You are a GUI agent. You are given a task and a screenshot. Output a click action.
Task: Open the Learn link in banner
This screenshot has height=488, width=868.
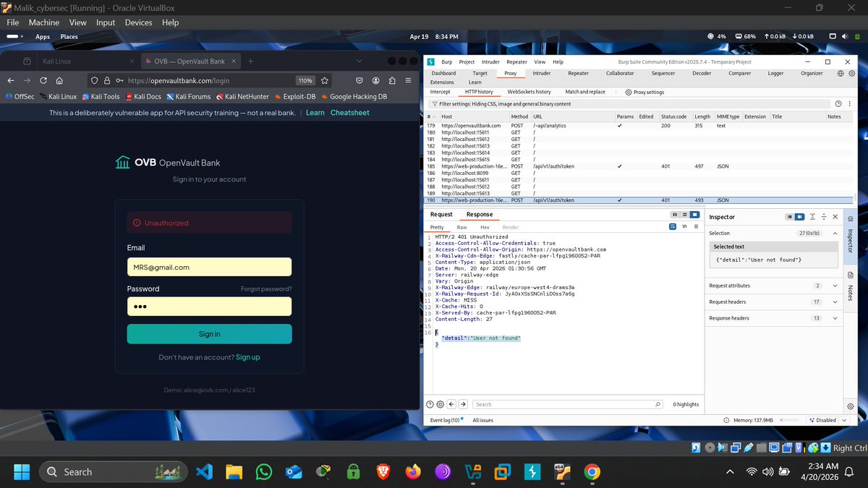pyautogui.click(x=315, y=113)
